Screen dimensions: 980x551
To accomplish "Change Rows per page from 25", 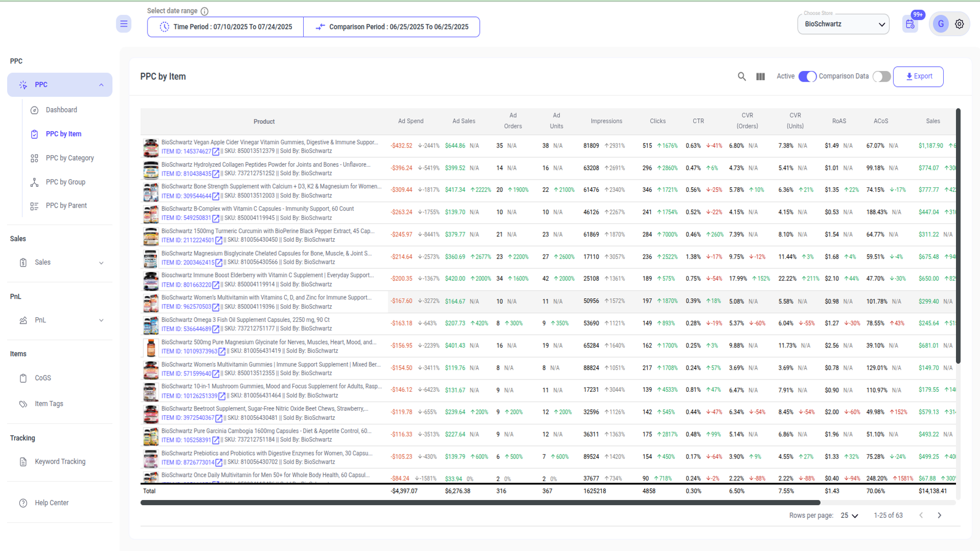I will 850,515.
